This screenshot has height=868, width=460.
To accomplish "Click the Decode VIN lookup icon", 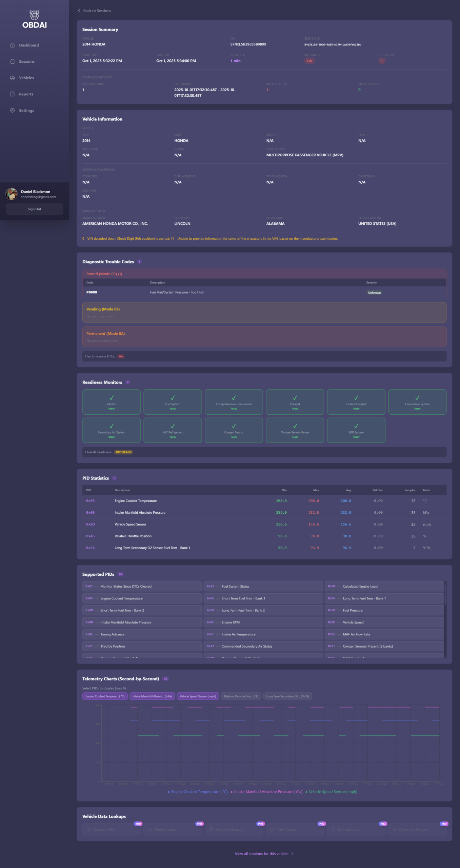I will click(x=89, y=829).
